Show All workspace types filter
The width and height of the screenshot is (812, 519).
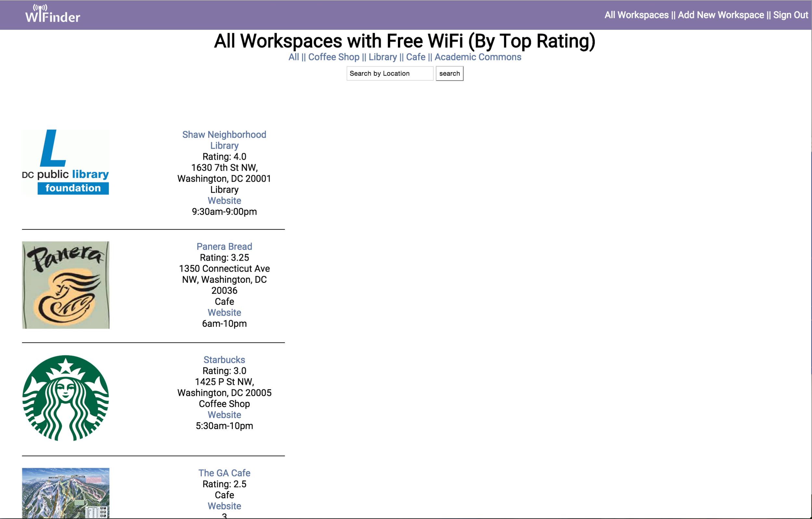click(x=293, y=57)
